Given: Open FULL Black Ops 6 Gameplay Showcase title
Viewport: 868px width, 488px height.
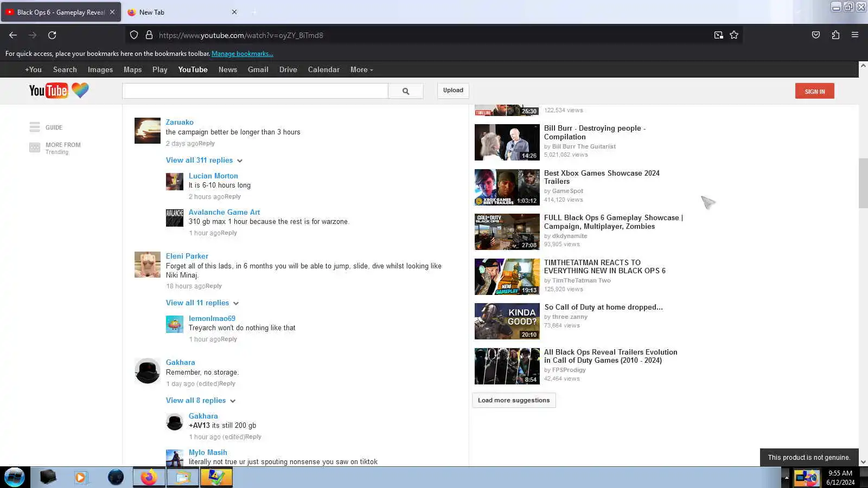Looking at the screenshot, I should [614, 222].
